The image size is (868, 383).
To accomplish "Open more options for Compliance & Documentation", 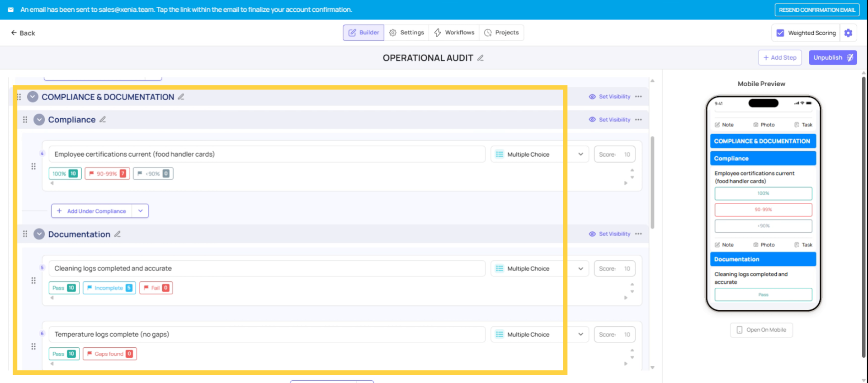I will coord(638,97).
